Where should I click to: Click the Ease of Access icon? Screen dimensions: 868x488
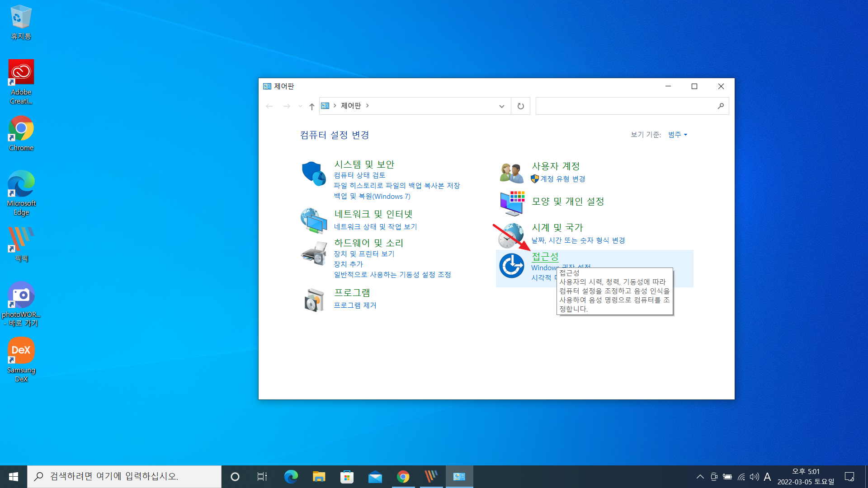tap(511, 266)
